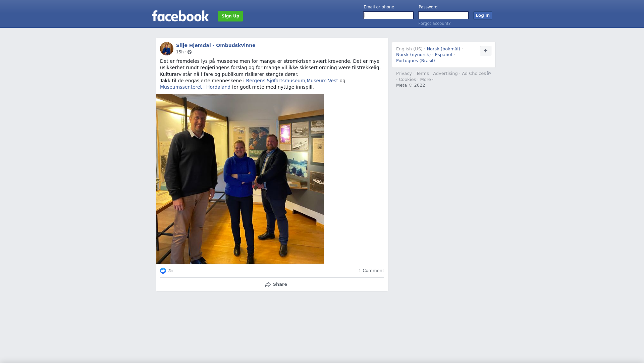Focus the Email or phone field
Screen dimensions: 644x364
pos(388,15)
